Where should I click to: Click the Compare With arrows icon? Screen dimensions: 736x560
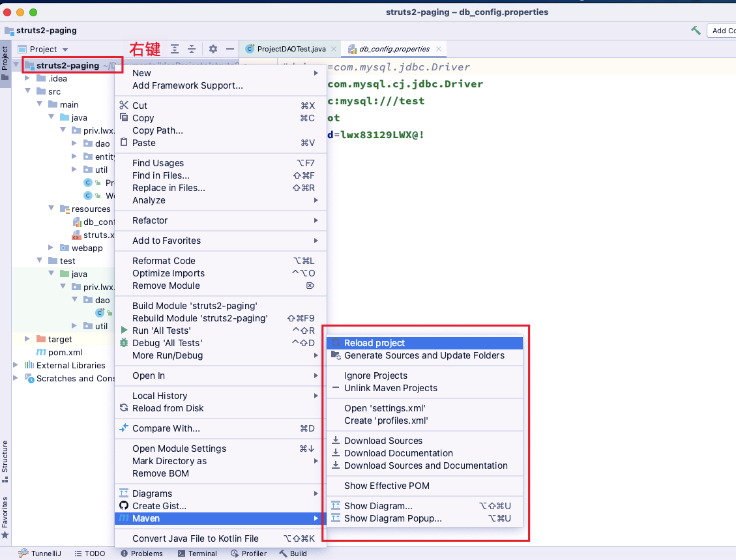(123, 428)
